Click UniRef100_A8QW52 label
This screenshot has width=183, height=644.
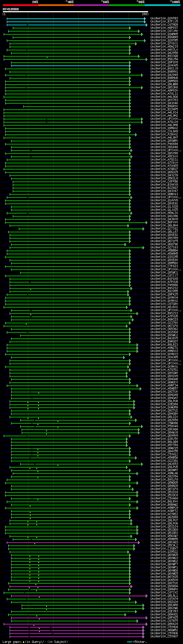(x=164, y=630)
